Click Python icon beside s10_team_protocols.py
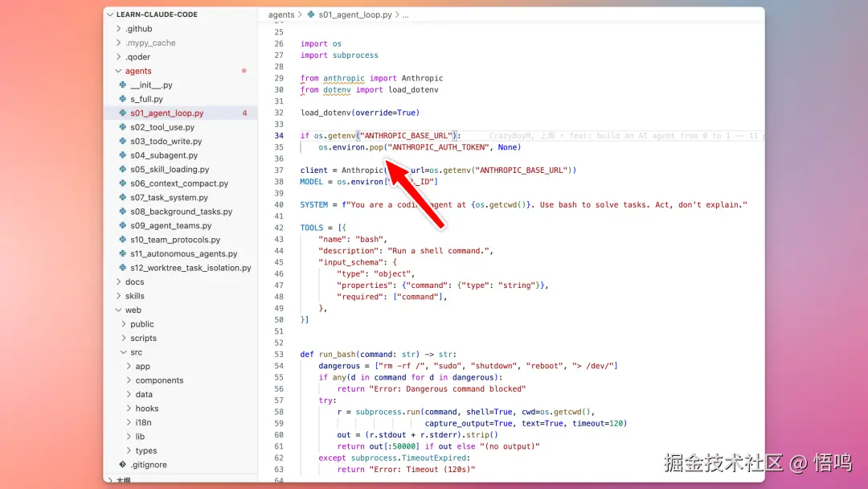868x489 pixels. 123,239
